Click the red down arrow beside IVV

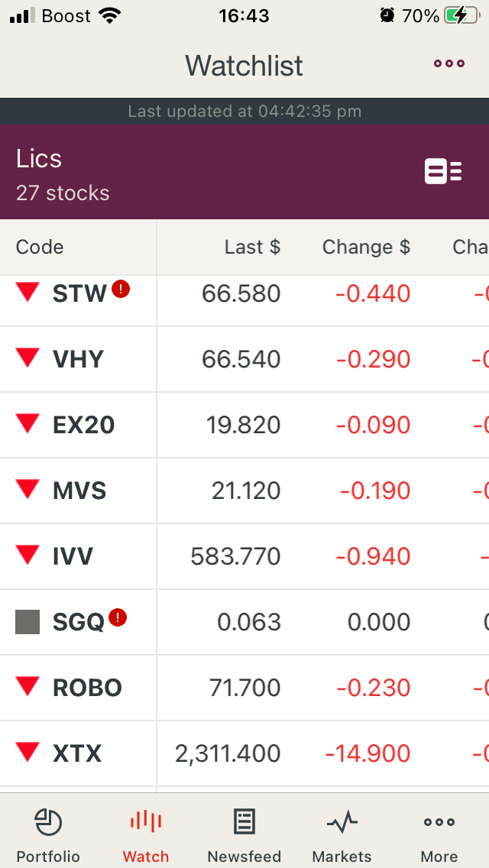(x=28, y=555)
